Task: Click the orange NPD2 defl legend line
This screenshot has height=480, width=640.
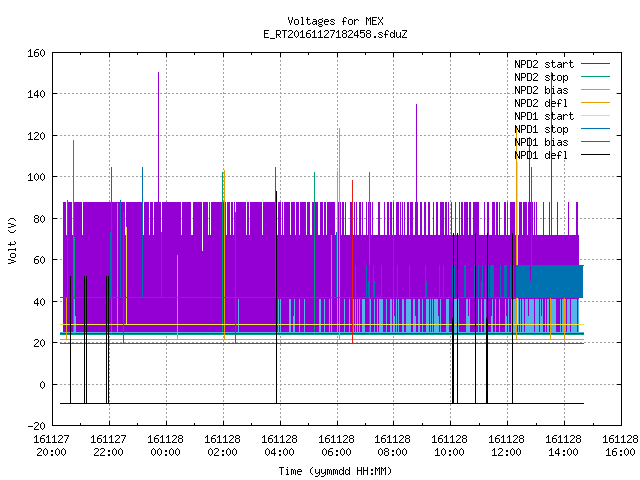Action: pos(595,102)
